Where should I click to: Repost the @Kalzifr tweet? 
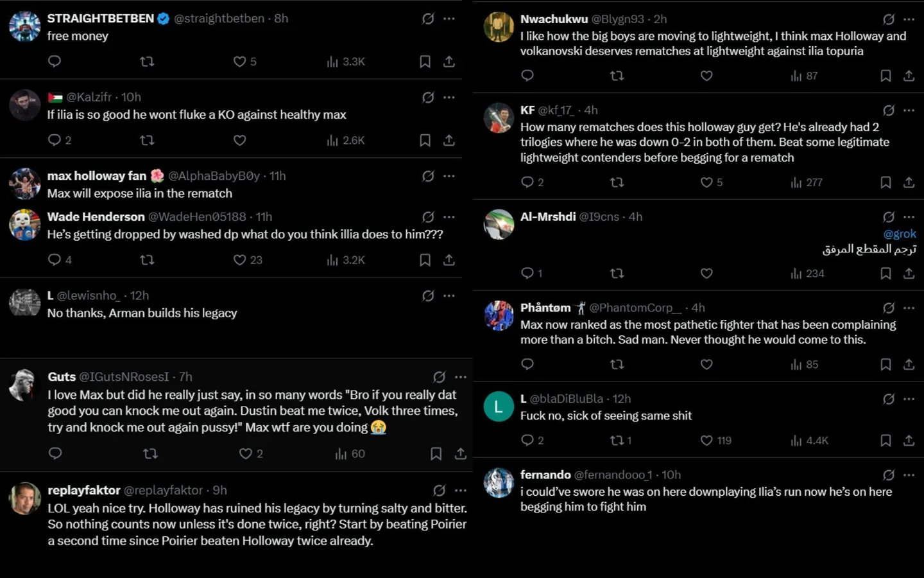[147, 140]
